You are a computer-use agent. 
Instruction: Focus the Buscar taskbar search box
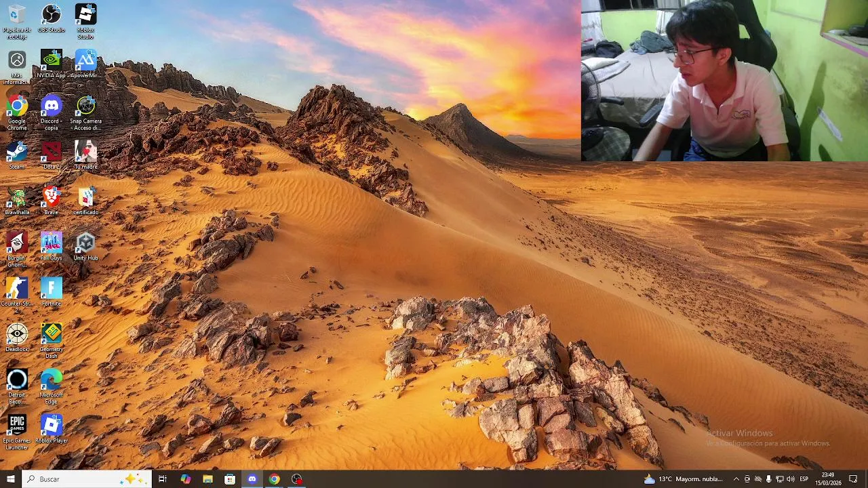point(86,479)
